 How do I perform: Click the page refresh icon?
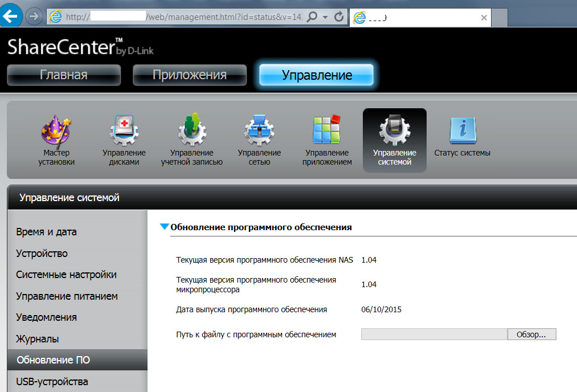click(339, 17)
